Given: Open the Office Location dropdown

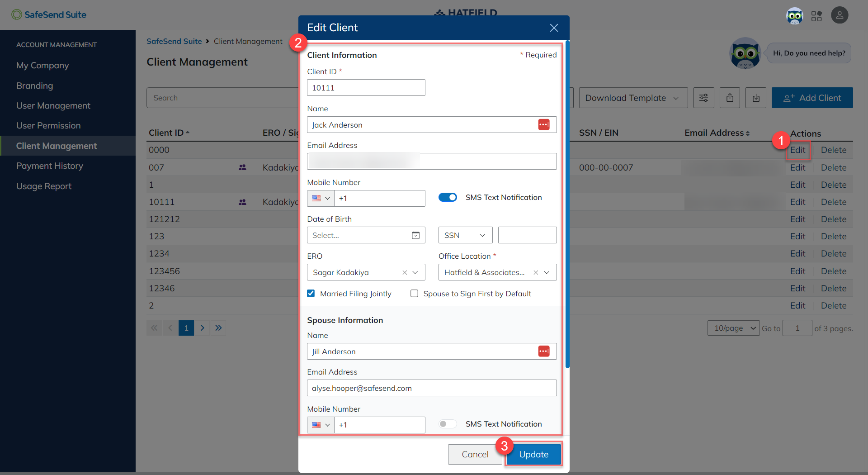Looking at the screenshot, I should pyautogui.click(x=547, y=272).
